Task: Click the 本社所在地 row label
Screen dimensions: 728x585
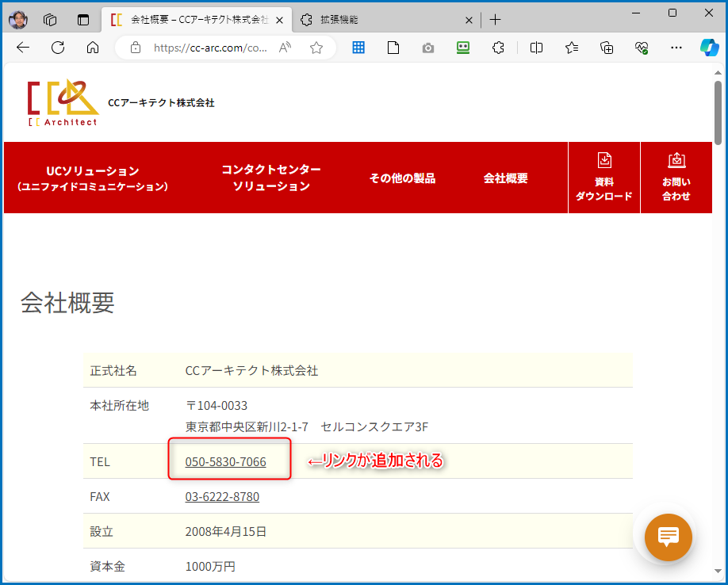Action: tap(119, 406)
